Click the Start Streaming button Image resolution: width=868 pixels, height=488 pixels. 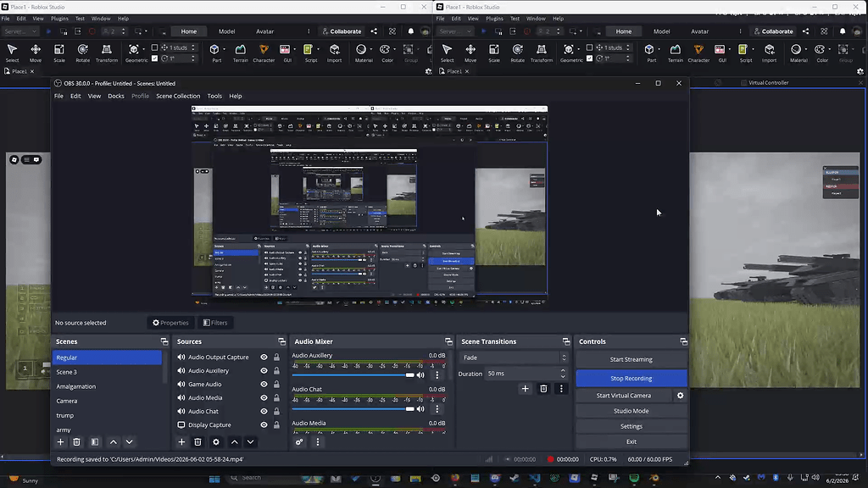631,359
